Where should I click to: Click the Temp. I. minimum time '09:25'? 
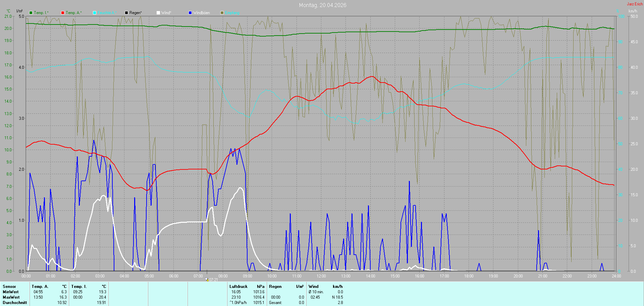pyautogui.click(x=78, y=292)
